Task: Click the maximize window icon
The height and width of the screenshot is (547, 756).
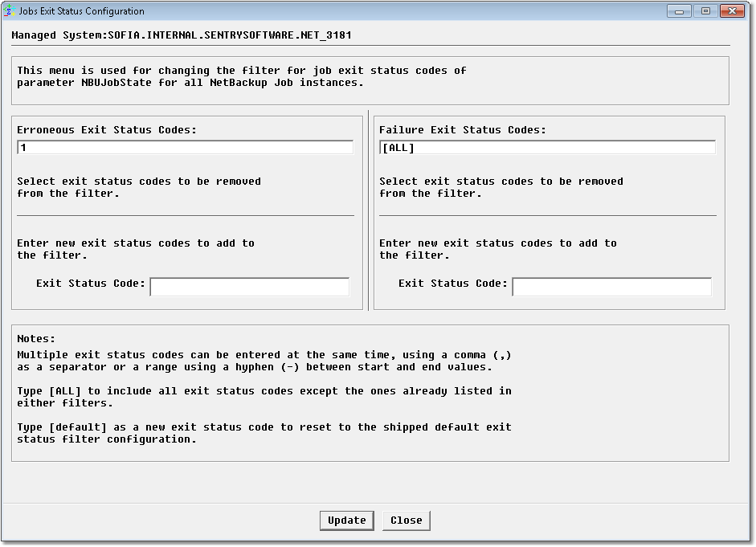Action: coord(707,10)
